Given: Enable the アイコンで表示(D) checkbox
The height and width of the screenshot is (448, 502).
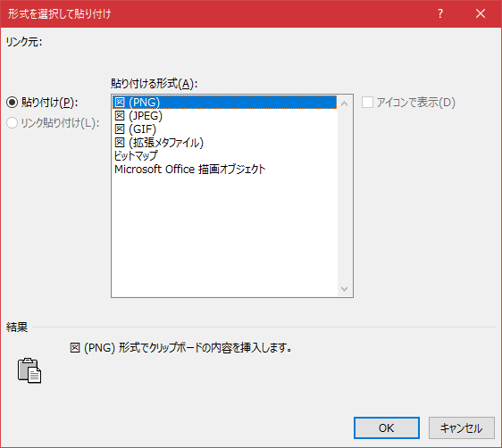Looking at the screenshot, I should pos(367,103).
